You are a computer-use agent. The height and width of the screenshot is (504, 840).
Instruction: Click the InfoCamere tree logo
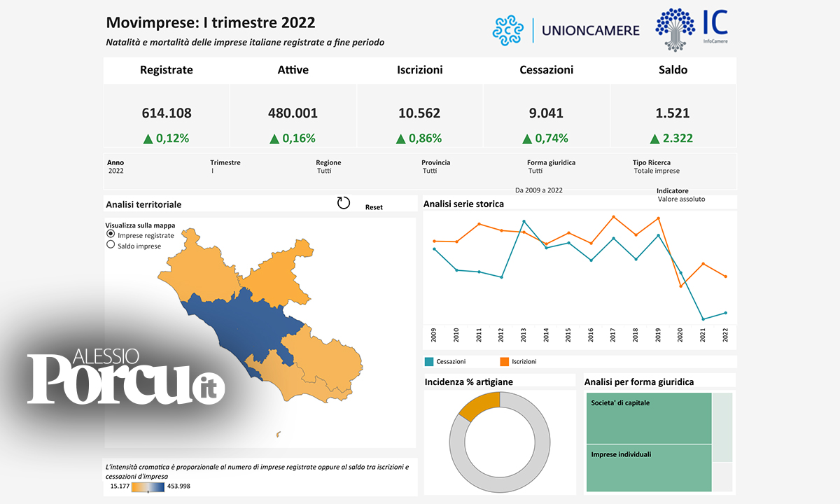tap(675, 29)
